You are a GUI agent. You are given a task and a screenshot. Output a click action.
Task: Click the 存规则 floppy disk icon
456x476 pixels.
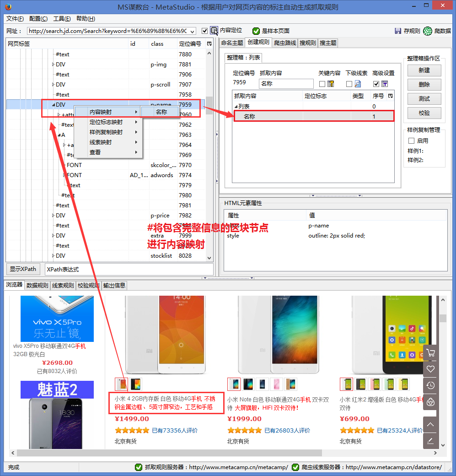[x=398, y=31]
